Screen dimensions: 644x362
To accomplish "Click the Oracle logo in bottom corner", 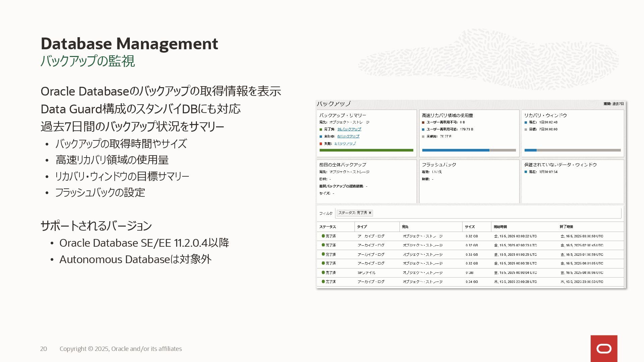I will pyautogui.click(x=604, y=349).
